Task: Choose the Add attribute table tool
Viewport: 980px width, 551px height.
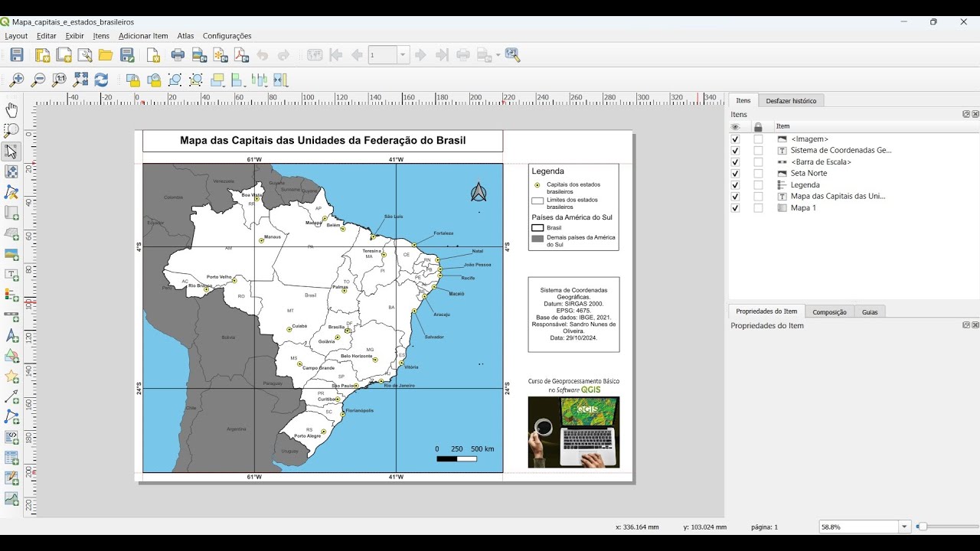Action: 11,458
